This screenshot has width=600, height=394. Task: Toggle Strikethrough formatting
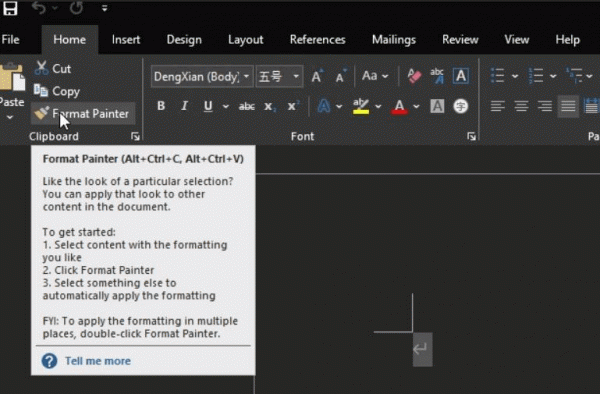[247, 106]
